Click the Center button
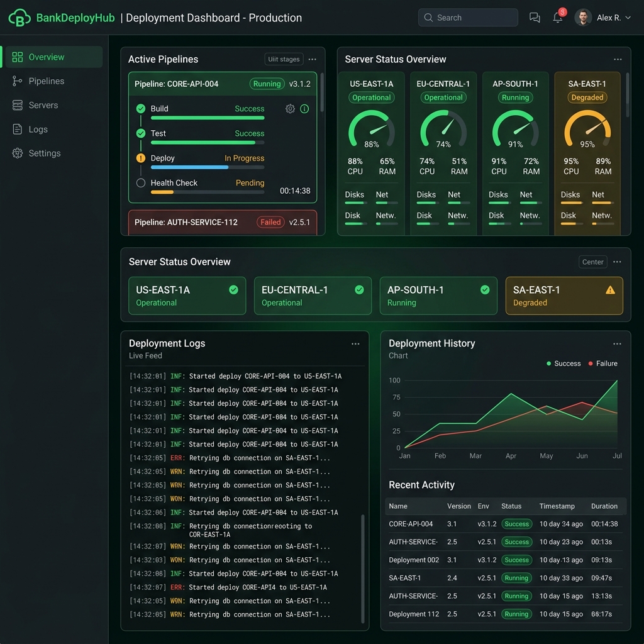The height and width of the screenshot is (644, 644). click(592, 262)
